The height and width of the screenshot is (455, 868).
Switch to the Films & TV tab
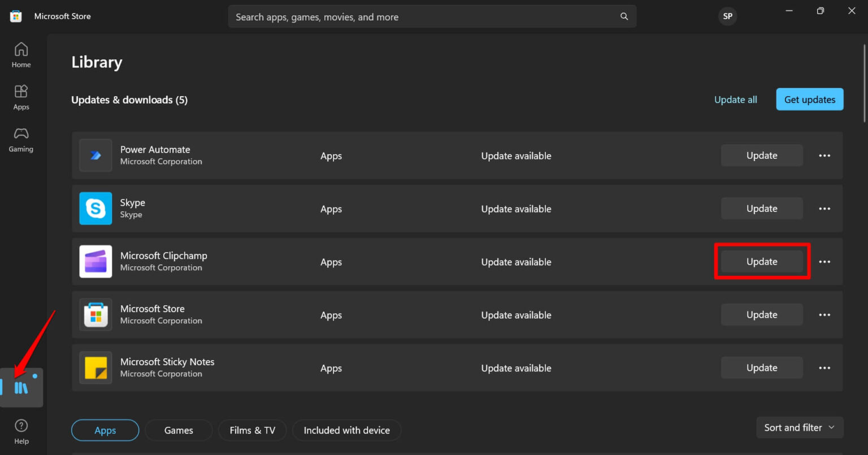pos(252,430)
